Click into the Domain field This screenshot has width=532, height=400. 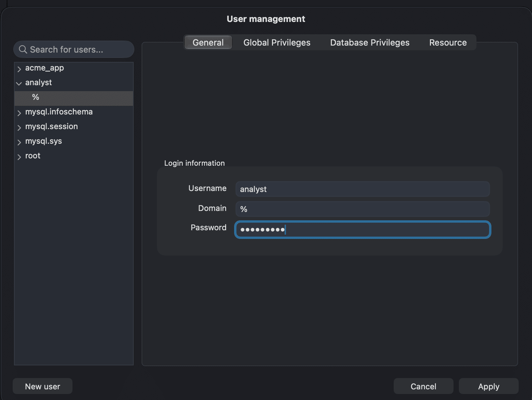pyautogui.click(x=362, y=209)
